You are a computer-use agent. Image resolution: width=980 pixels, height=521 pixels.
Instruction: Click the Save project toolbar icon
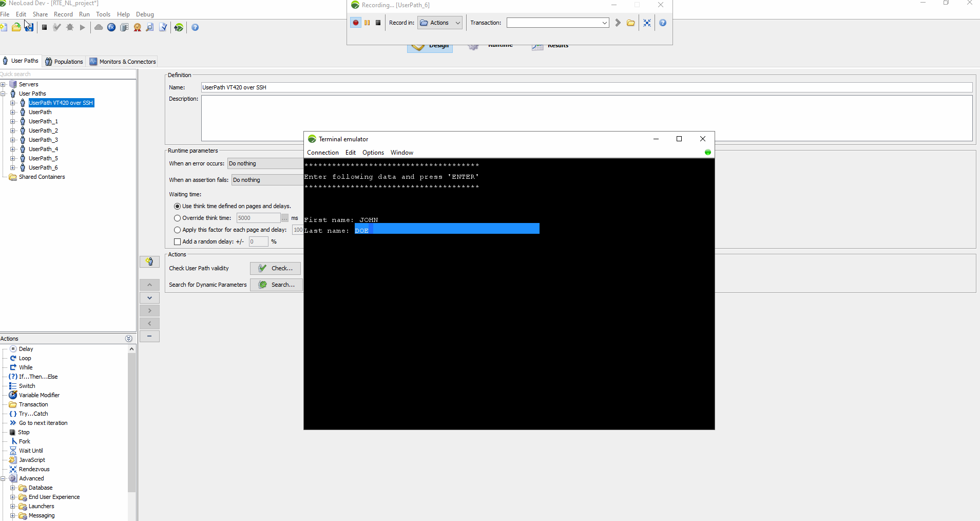(29, 27)
